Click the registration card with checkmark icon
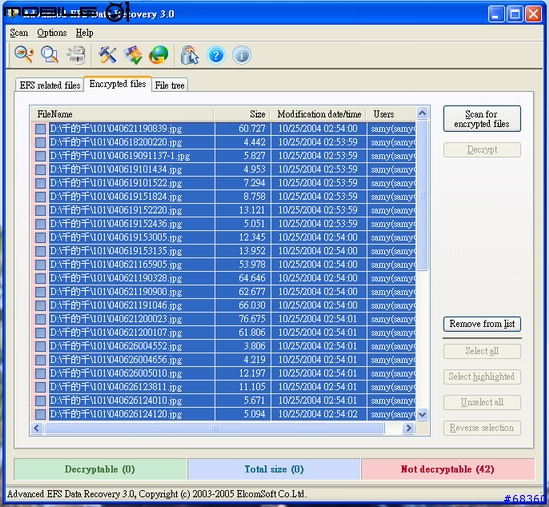549x507 pixels. pyautogui.click(x=133, y=55)
